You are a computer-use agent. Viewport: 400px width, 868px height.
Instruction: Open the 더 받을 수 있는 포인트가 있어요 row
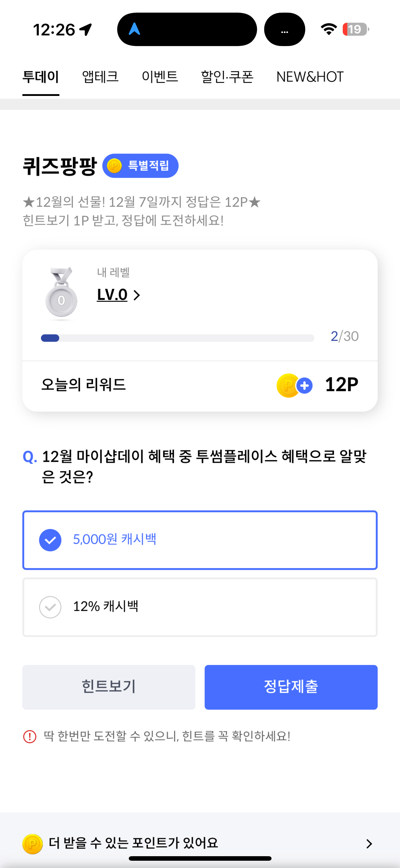tap(200, 843)
